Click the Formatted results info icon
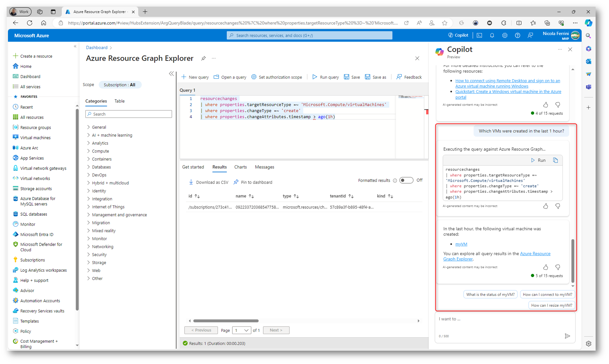The height and width of the screenshot is (364, 609). (395, 180)
